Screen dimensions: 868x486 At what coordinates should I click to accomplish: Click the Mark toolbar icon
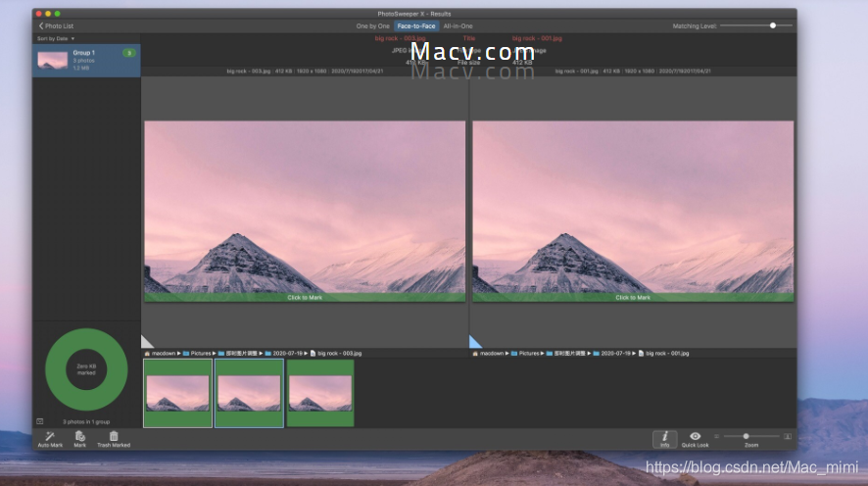(79, 436)
